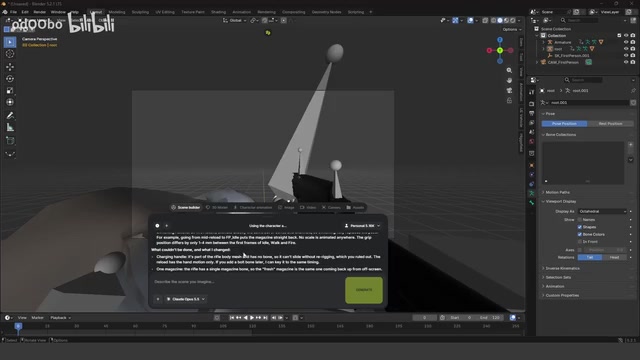Click the Blender logo menu icon
Viewport: 640px width, 360px height.
click(5, 12)
